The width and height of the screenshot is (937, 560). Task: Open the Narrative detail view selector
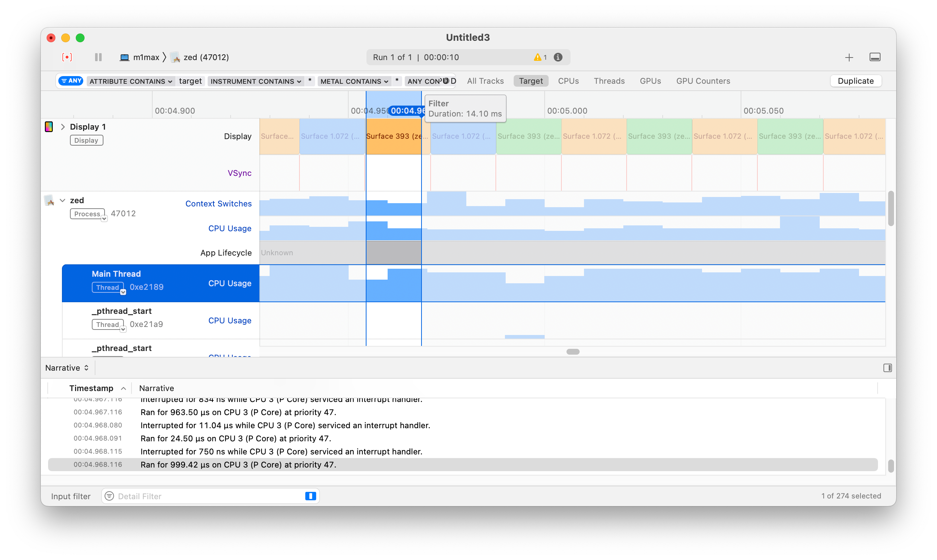67,368
